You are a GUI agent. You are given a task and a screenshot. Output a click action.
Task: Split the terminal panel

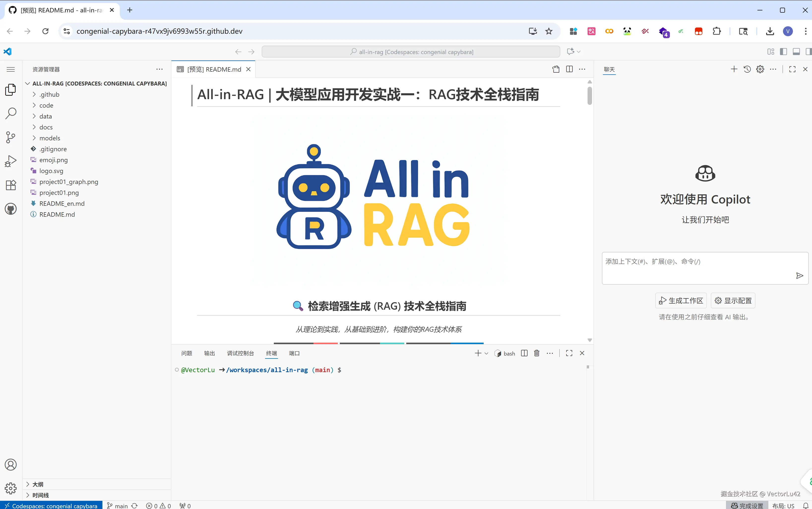[524, 353]
